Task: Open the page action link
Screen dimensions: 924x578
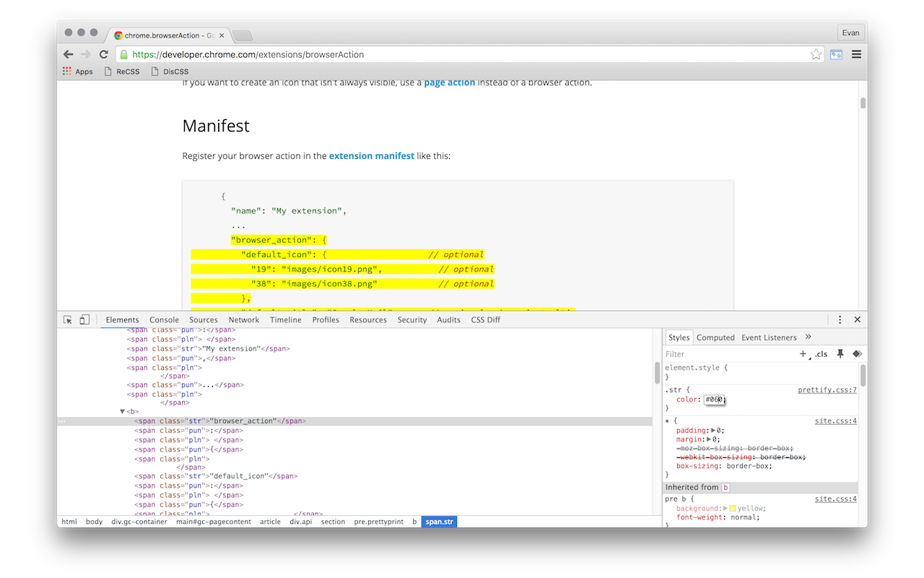Action: tap(450, 82)
